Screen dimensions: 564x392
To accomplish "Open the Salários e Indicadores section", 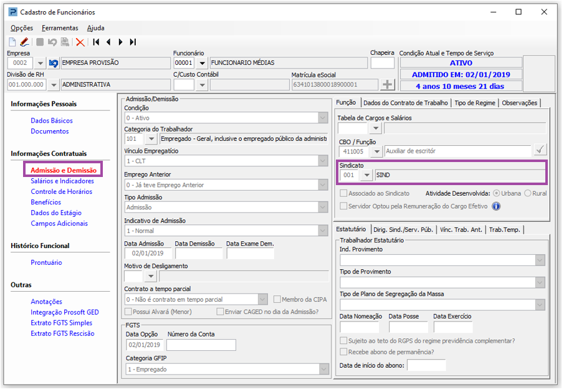I will tap(62, 181).
